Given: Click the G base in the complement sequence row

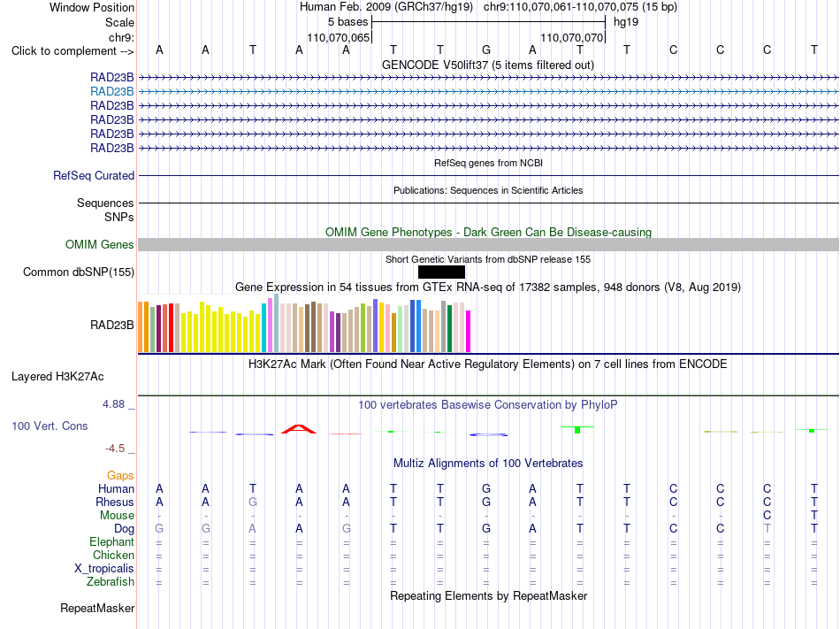Looking at the screenshot, I should [486, 50].
